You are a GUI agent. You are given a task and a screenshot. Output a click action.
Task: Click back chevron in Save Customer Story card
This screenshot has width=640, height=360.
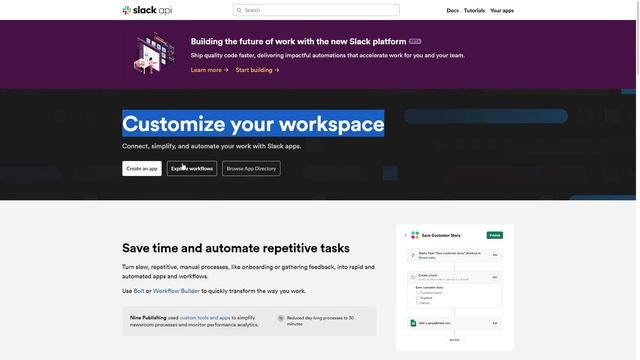(405, 235)
